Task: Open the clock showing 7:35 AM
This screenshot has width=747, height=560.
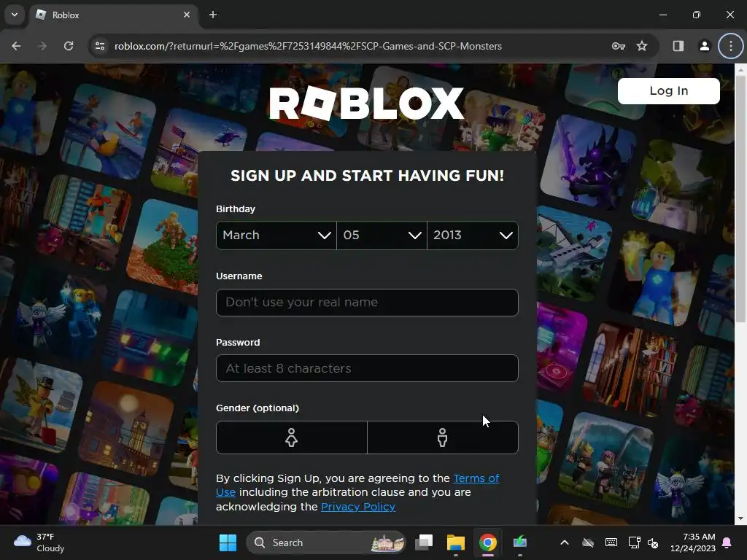Action: click(693, 542)
